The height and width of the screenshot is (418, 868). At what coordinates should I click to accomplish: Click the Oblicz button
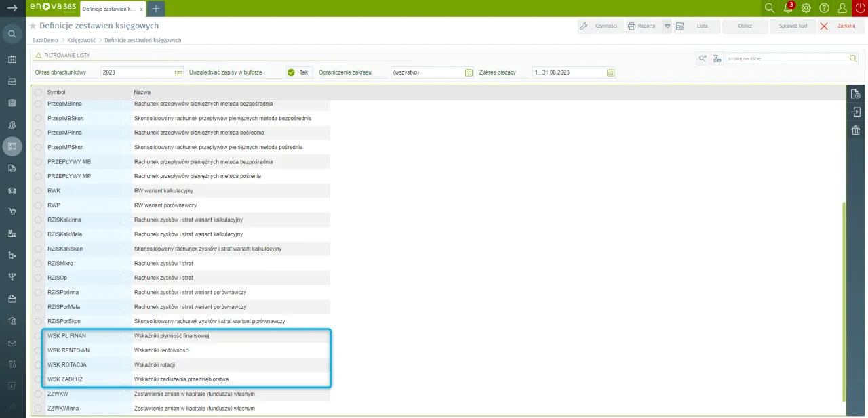click(746, 26)
